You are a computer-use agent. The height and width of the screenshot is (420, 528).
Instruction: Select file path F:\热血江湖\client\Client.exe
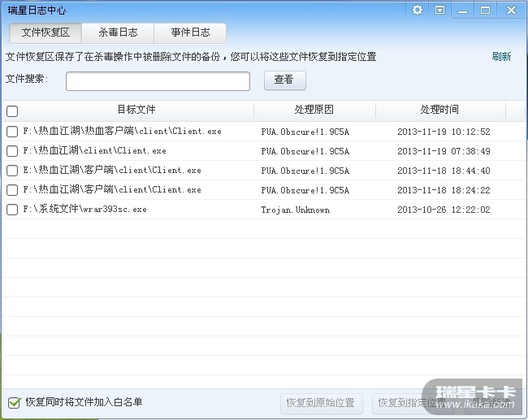(x=94, y=150)
